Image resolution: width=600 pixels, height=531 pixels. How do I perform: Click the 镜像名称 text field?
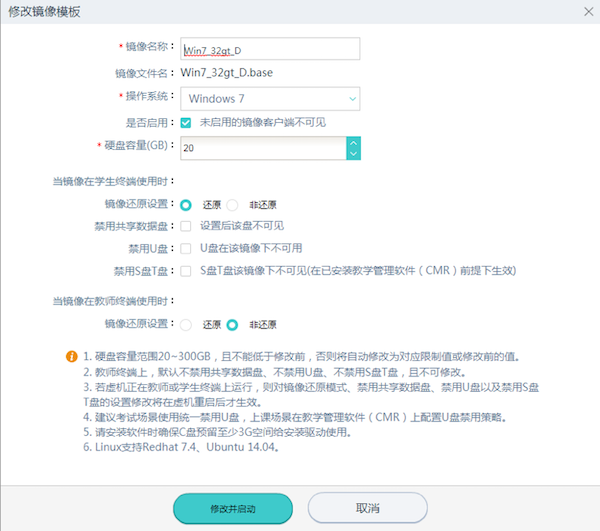coord(270,48)
